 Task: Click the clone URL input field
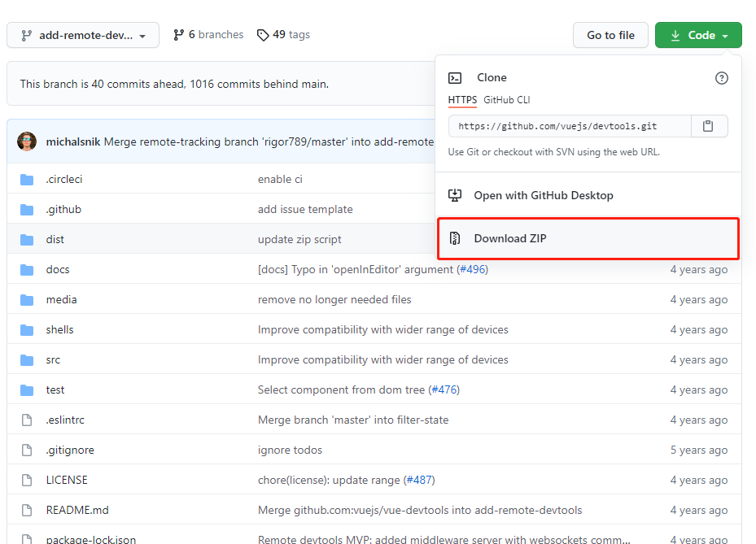click(x=570, y=126)
